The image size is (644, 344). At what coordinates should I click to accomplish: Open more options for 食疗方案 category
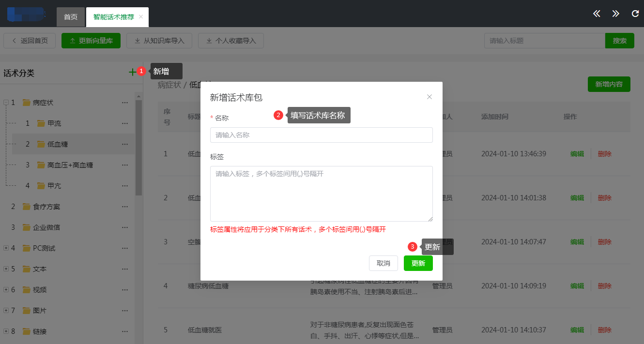[x=125, y=207]
